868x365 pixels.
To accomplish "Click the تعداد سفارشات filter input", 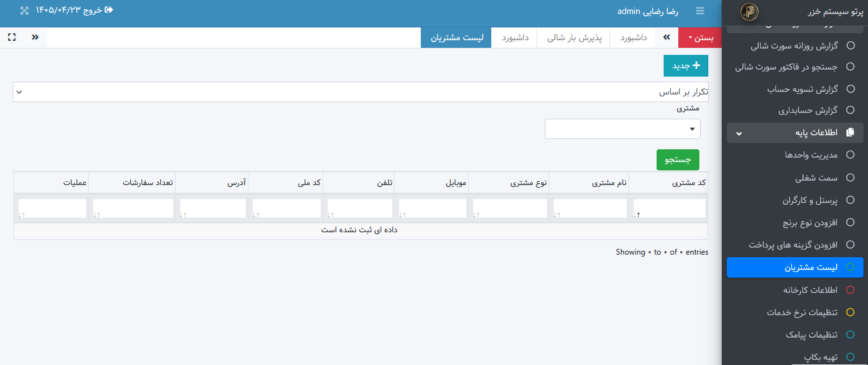I will [133, 209].
